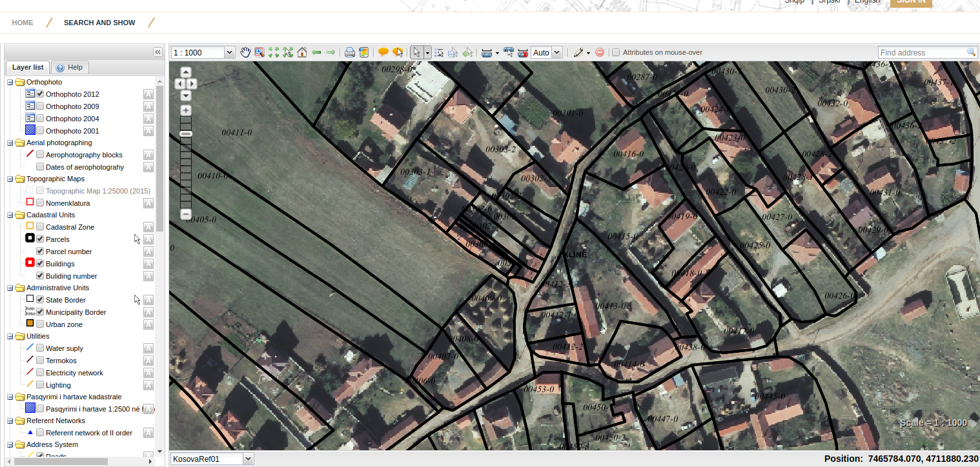Enable the Water suply layer

pos(40,348)
